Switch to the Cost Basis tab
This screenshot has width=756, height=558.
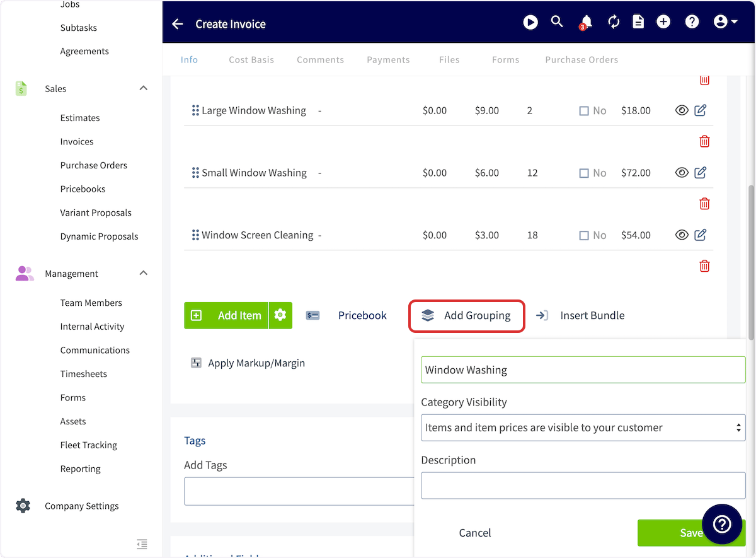pyautogui.click(x=251, y=60)
